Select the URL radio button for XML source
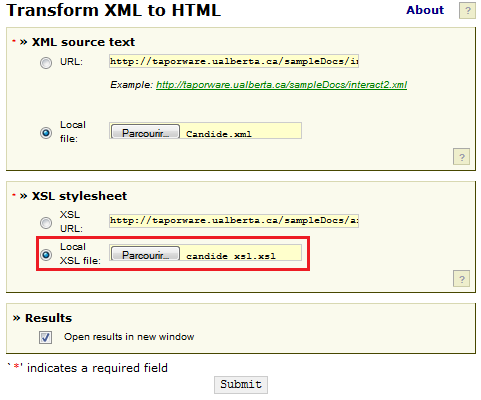 click(46, 63)
